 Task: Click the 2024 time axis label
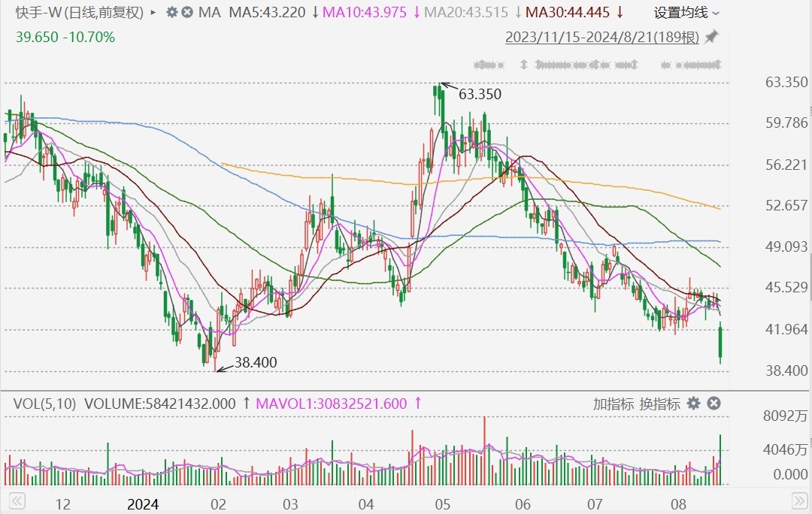click(143, 504)
